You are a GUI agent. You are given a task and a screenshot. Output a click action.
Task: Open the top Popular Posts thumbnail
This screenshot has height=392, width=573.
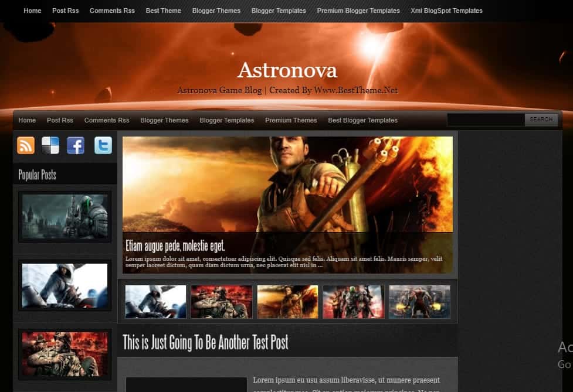coord(65,216)
